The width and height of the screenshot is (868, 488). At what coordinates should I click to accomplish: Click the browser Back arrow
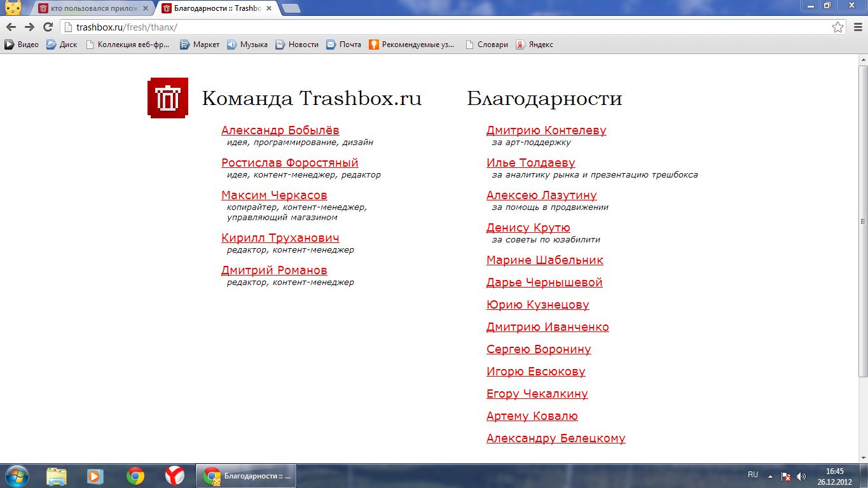(11, 27)
